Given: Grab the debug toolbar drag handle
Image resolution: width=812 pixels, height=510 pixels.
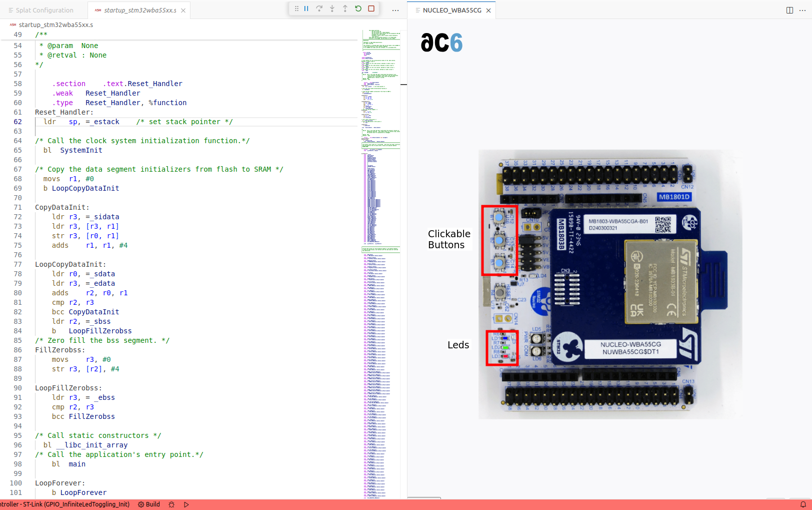Looking at the screenshot, I should (x=296, y=9).
